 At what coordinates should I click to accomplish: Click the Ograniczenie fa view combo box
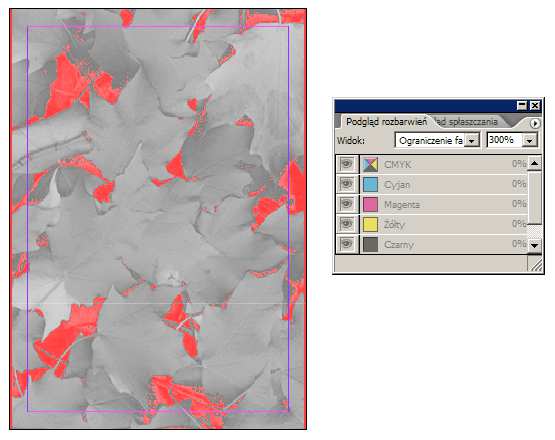[437, 140]
